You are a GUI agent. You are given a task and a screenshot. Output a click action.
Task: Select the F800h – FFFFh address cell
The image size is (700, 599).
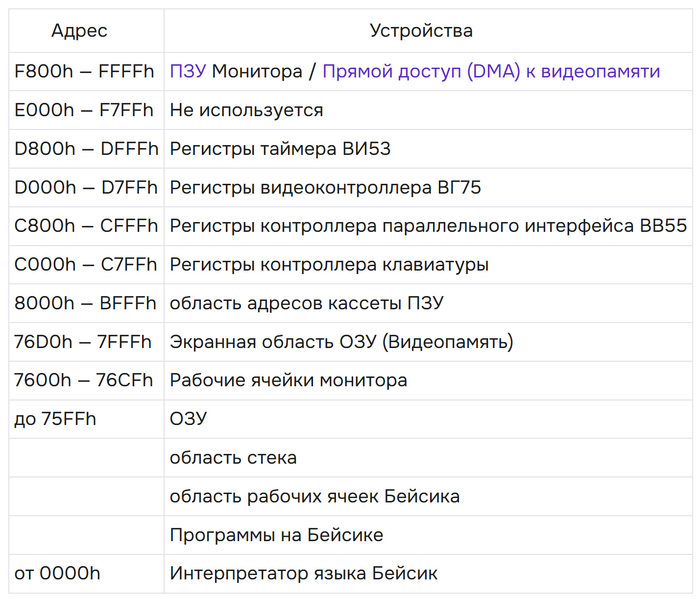point(85,72)
